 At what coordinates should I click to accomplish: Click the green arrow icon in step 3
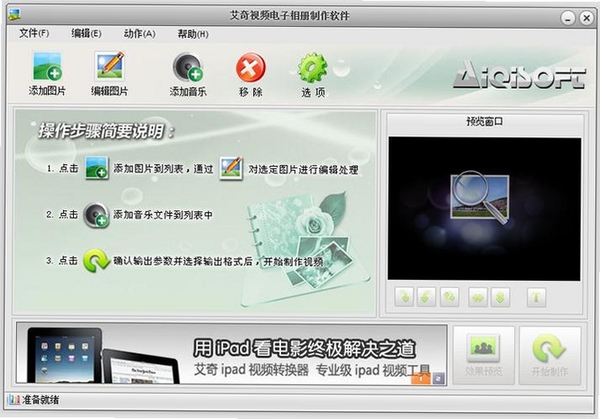point(96,261)
